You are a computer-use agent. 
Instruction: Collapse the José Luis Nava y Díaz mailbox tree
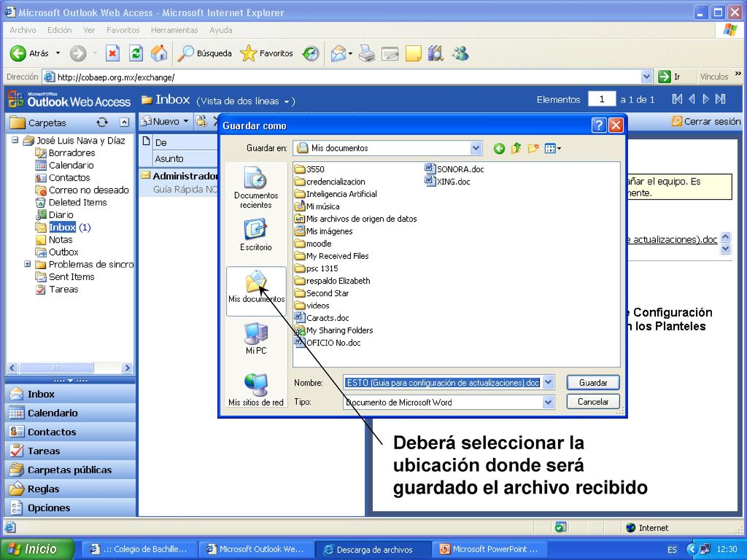click(x=15, y=140)
